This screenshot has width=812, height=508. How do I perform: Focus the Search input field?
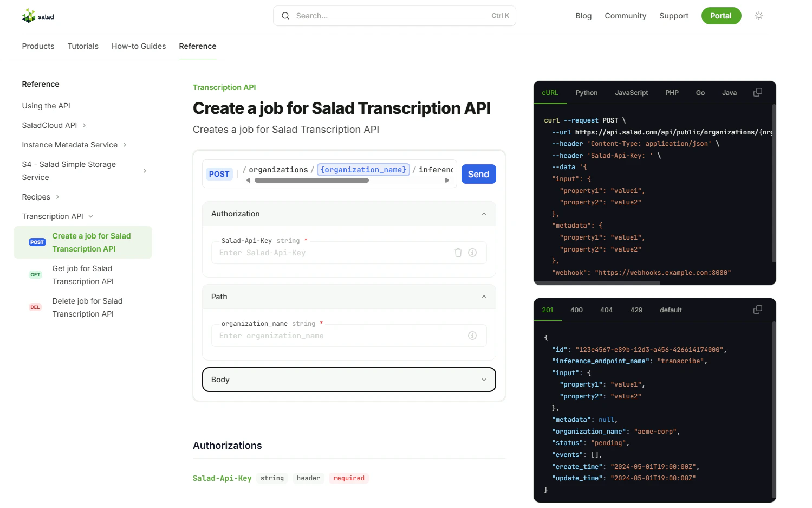(394, 16)
